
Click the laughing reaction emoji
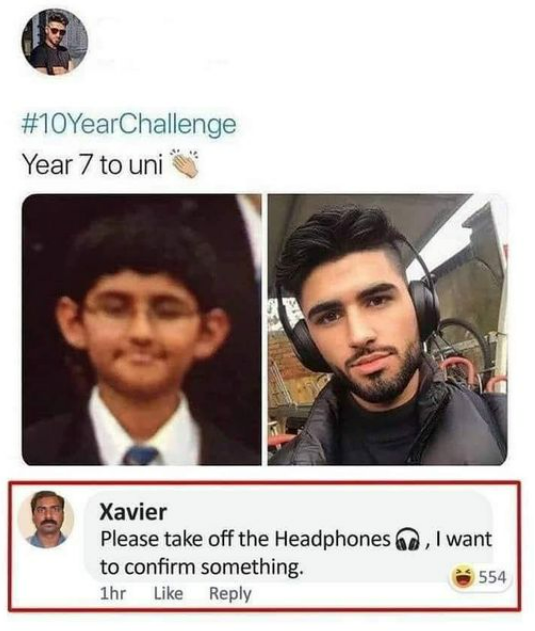pos(463,577)
